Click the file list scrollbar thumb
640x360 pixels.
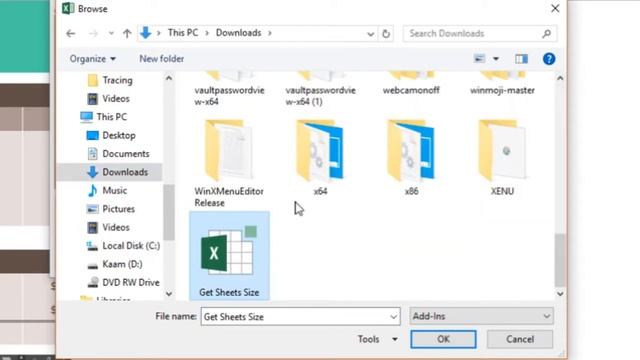click(560, 260)
